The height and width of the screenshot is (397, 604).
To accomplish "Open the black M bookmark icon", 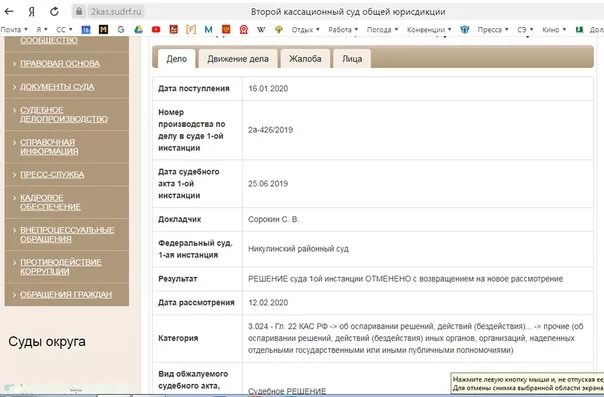I will tap(103, 29).
